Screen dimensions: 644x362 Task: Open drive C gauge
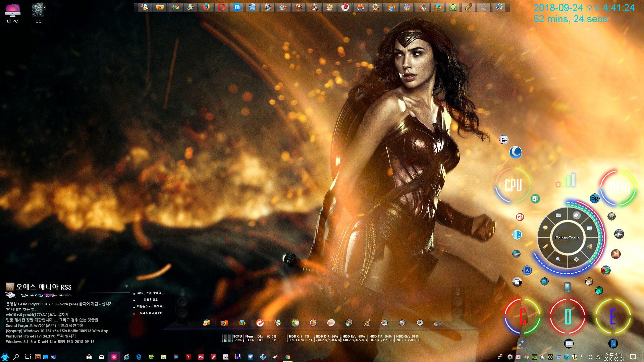pyautogui.click(x=523, y=316)
